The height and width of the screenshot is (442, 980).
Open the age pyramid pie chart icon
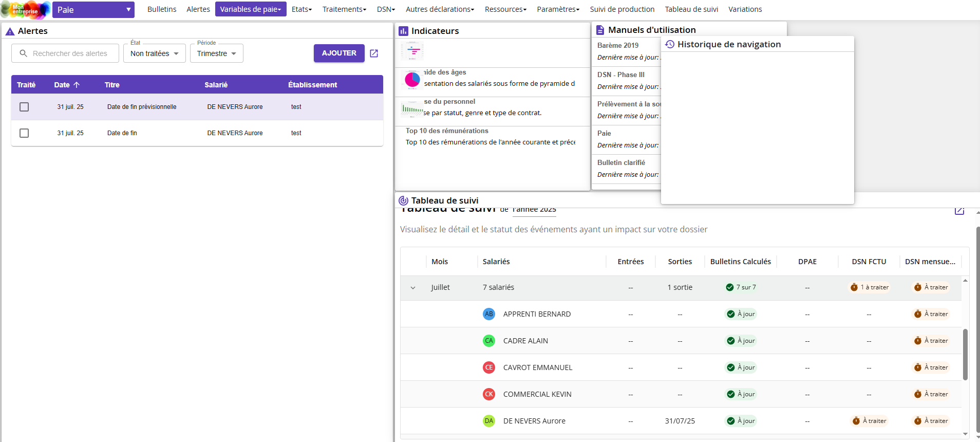tap(412, 80)
